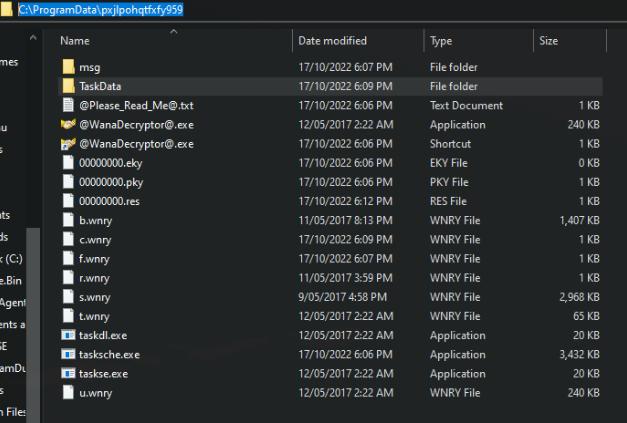Select the msg folder icon
This screenshot has width=627, height=423.
click(x=68, y=67)
